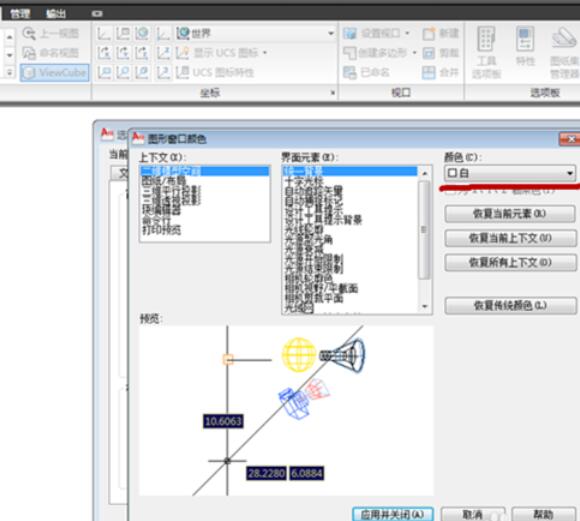Align UCS to View icon

tap(104, 72)
